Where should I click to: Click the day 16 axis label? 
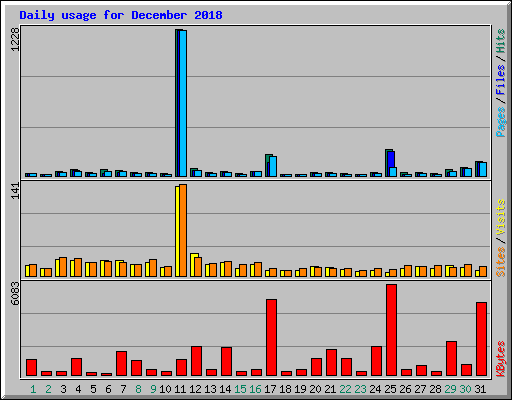[255, 389]
